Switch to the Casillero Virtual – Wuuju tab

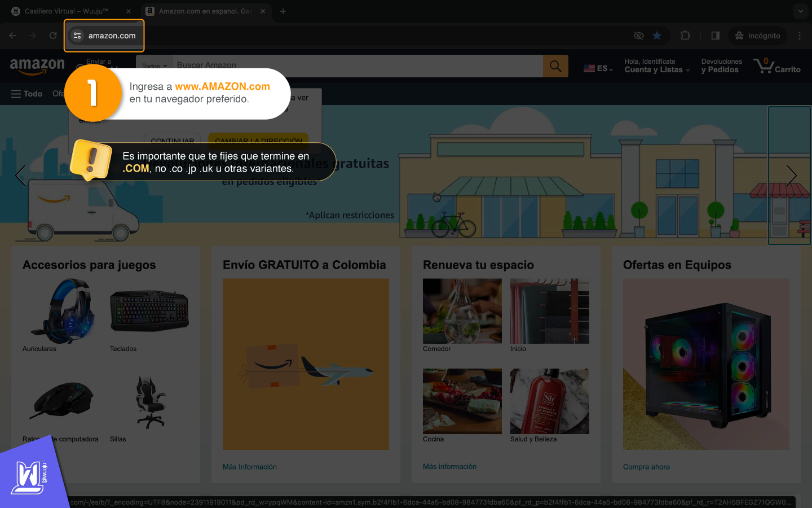[67, 11]
